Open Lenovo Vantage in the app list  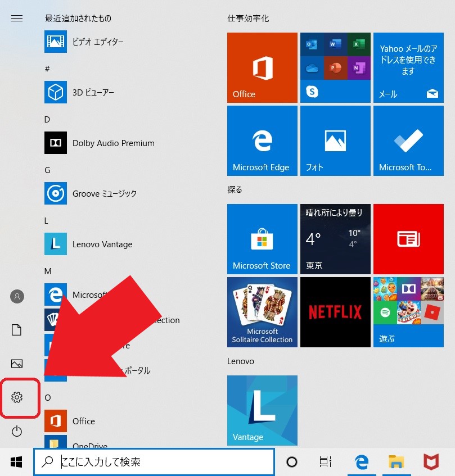click(88, 244)
